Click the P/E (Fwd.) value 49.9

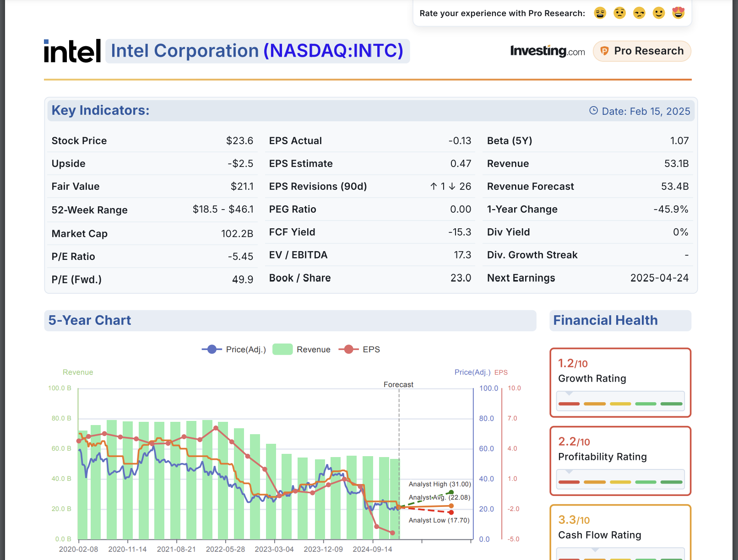[x=243, y=280]
